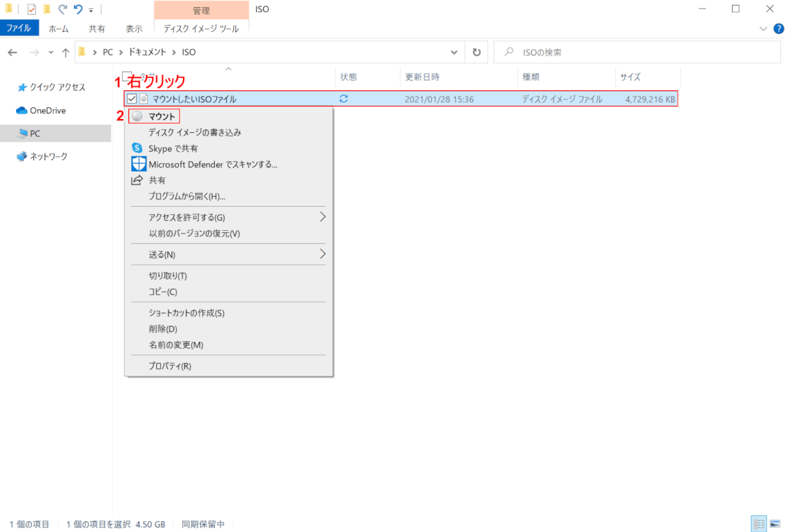Screen dimensions: 785x532
Task: Open Properties from Quick Access Toolbar
Action: [x=31, y=8]
